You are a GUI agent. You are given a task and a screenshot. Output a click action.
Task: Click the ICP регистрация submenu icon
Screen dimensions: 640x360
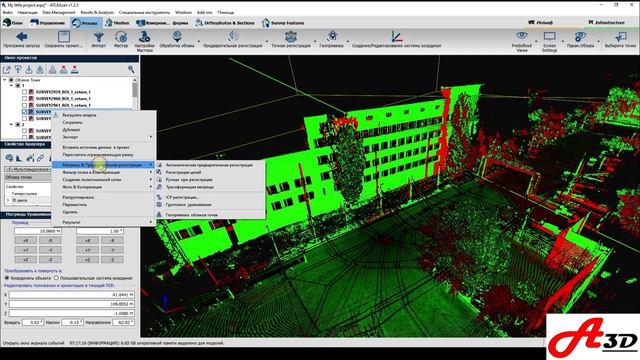coord(159,197)
